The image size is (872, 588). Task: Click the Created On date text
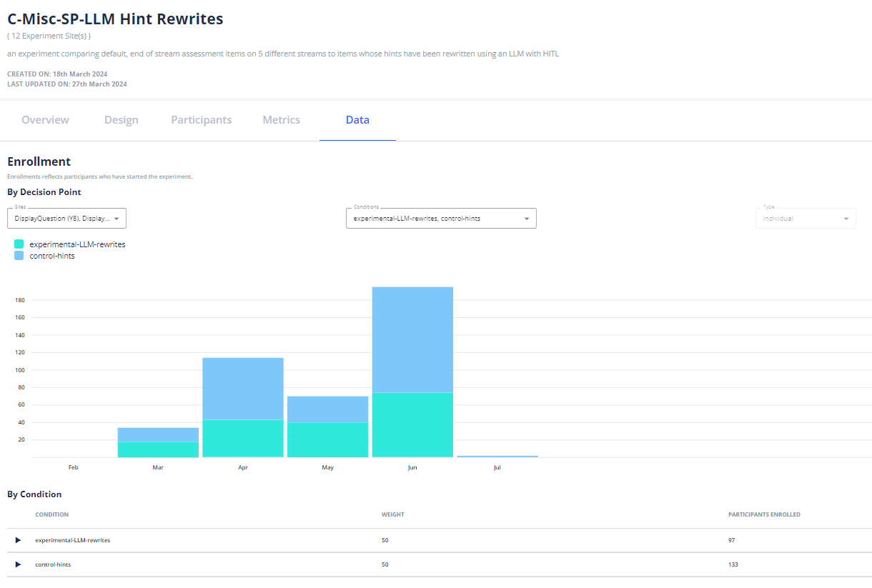[56, 74]
